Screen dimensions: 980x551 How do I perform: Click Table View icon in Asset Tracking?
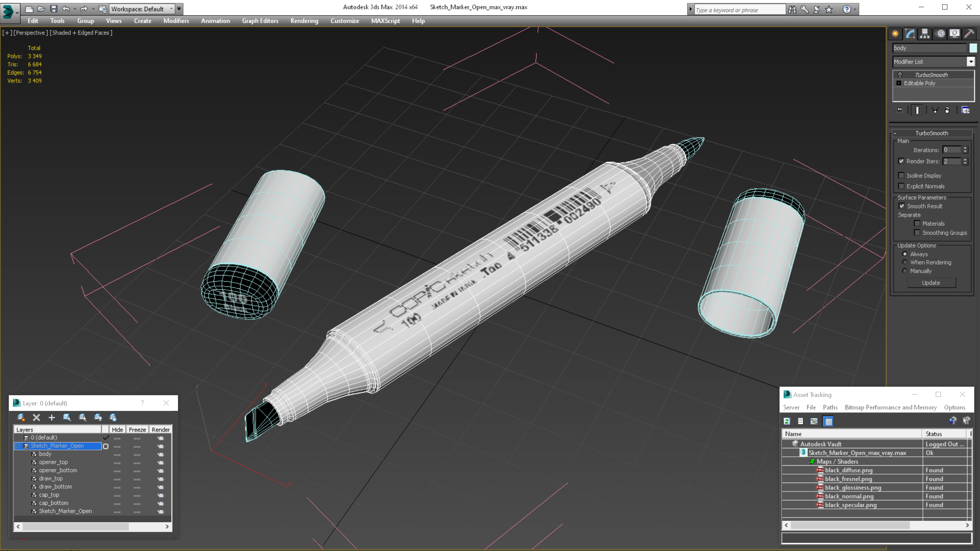pyautogui.click(x=828, y=421)
